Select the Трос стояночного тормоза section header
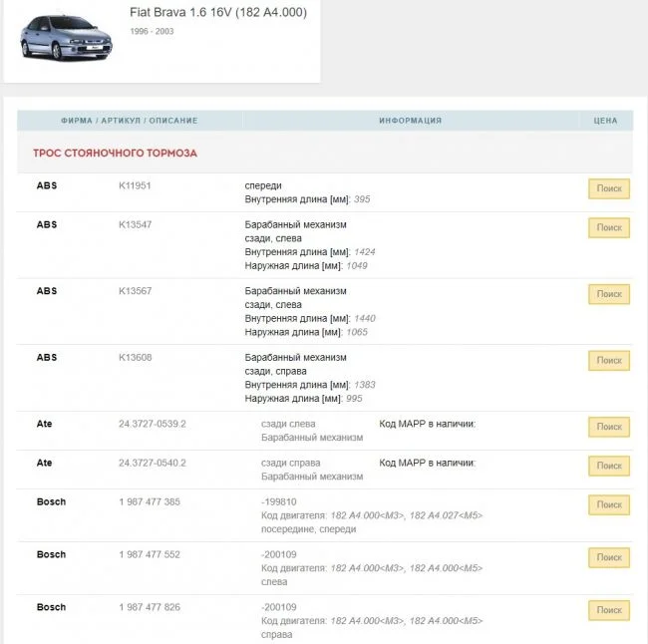Screen dimensions: 648x644 pyautogui.click(x=115, y=154)
